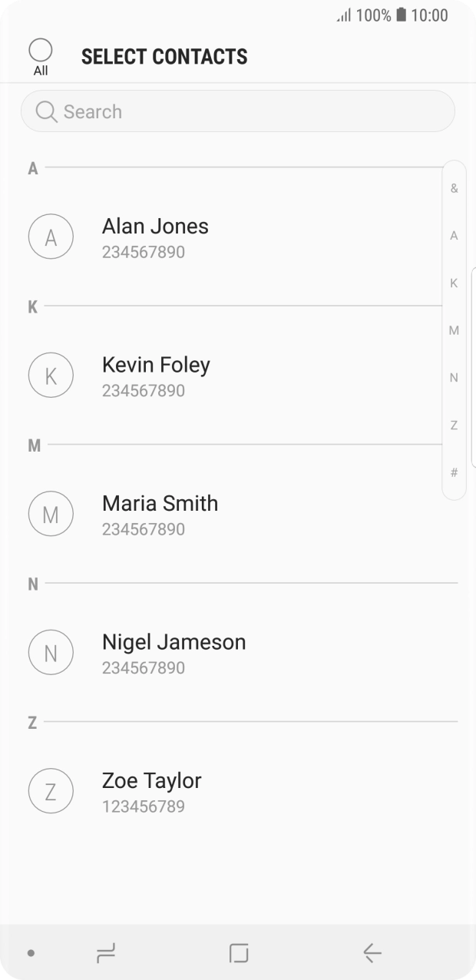This screenshot has height=980, width=476.
Task: Choose contact name Zoe Taylor
Action: (x=152, y=780)
